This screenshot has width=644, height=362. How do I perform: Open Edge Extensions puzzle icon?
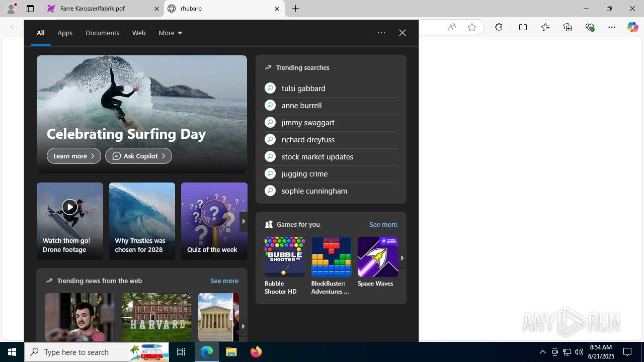(x=499, y=27)
